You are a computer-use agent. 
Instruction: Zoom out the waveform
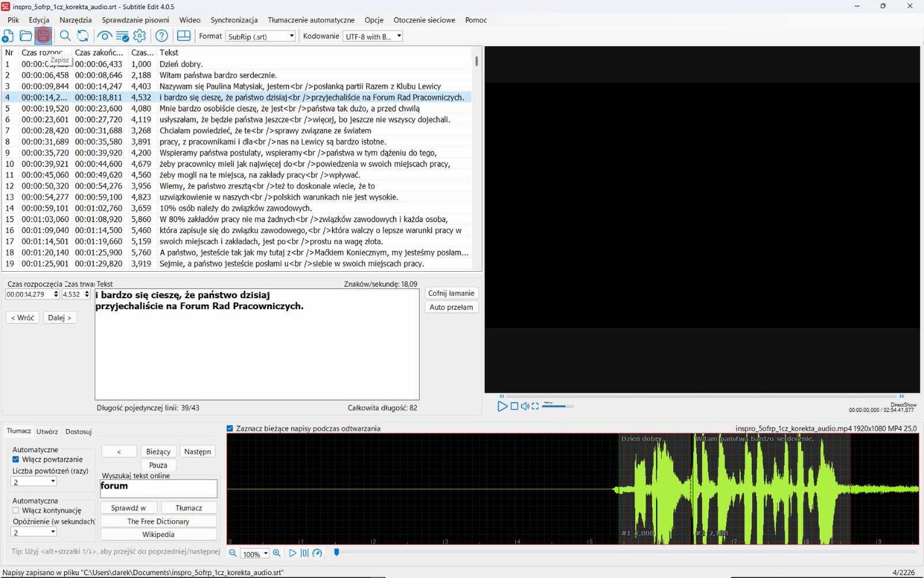233,553
